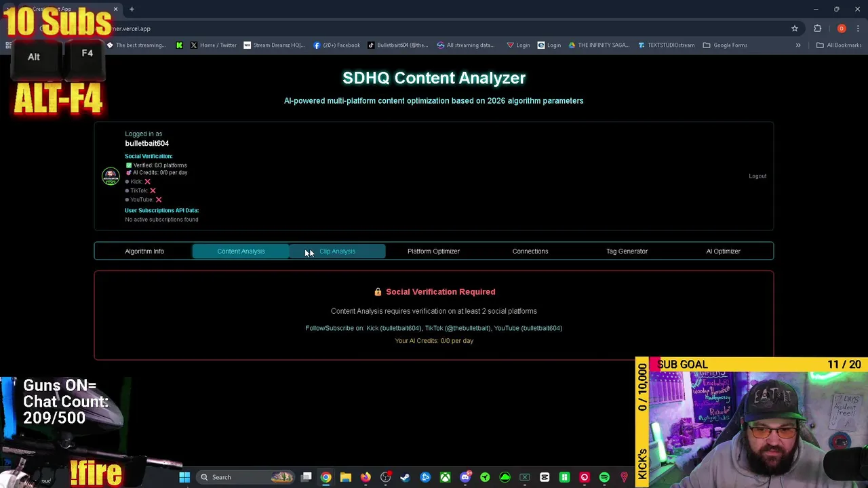Click the Logout link
This screenshot has height=488, width=868.
(x=757, y=176)
